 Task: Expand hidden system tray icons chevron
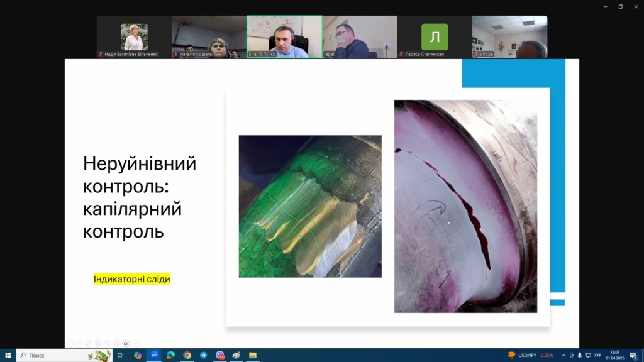563,355
